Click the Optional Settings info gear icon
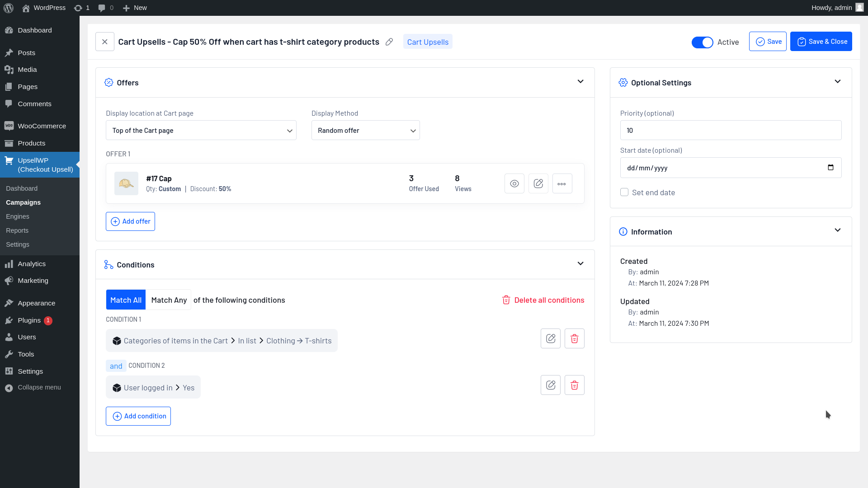Image resolution: width=868 pixels, height=488 pixels. coord(623,82)
